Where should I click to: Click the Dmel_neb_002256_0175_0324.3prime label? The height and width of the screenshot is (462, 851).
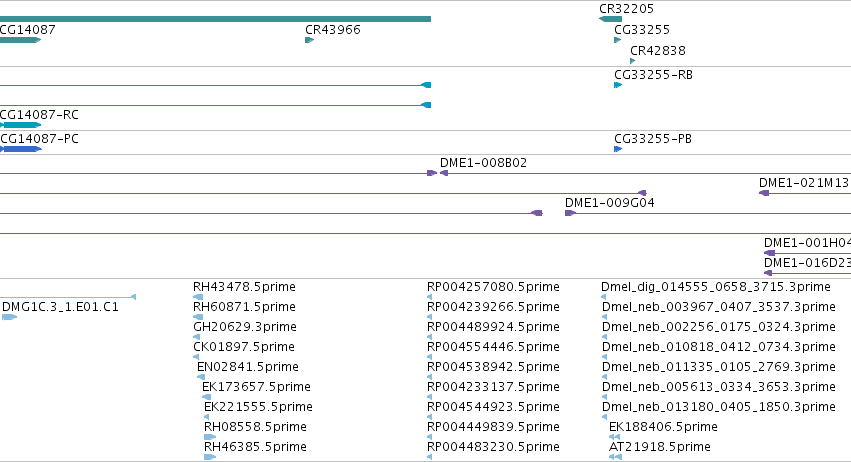click(719, 327)
